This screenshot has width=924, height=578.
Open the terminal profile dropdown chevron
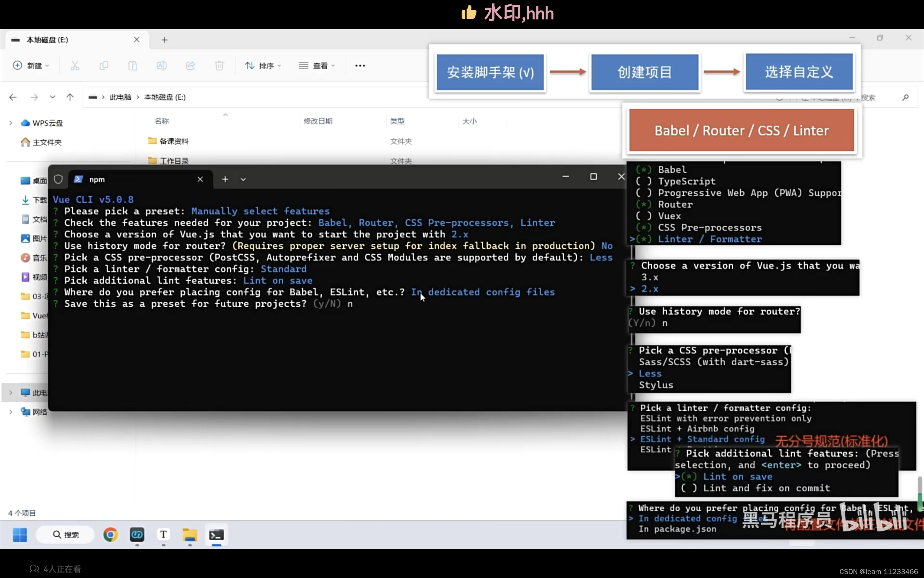tap(243, 179)
